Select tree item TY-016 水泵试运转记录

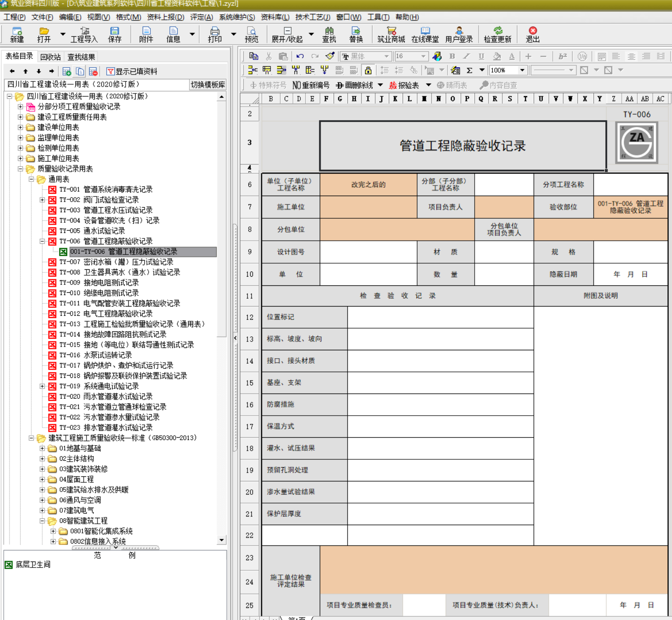pos(95,355)
